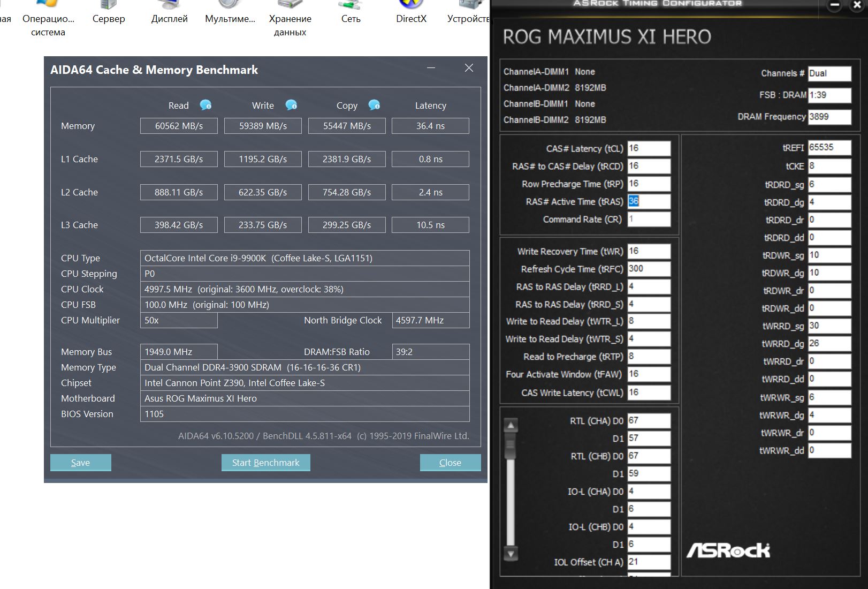Click the RAS to RAS Delay (tRRD_L) field
The image size is (868, 589).
[x=649, y=286]
